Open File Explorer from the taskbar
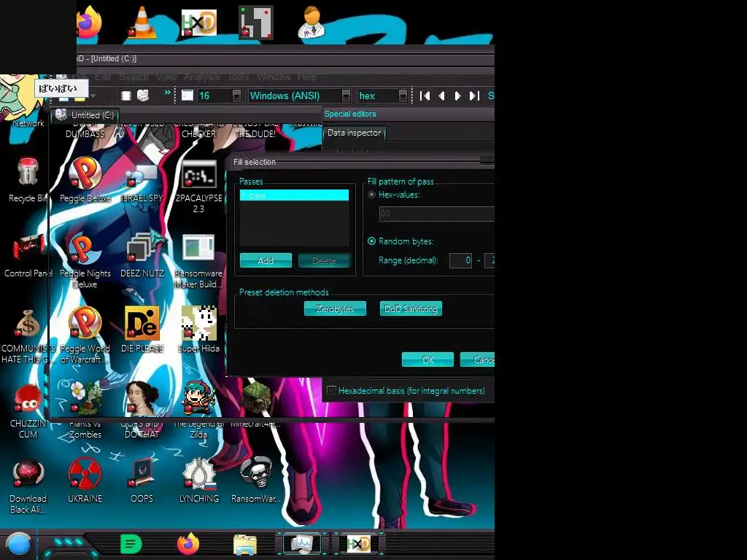This screenshot has width=747, height=560. pos(245,544)
